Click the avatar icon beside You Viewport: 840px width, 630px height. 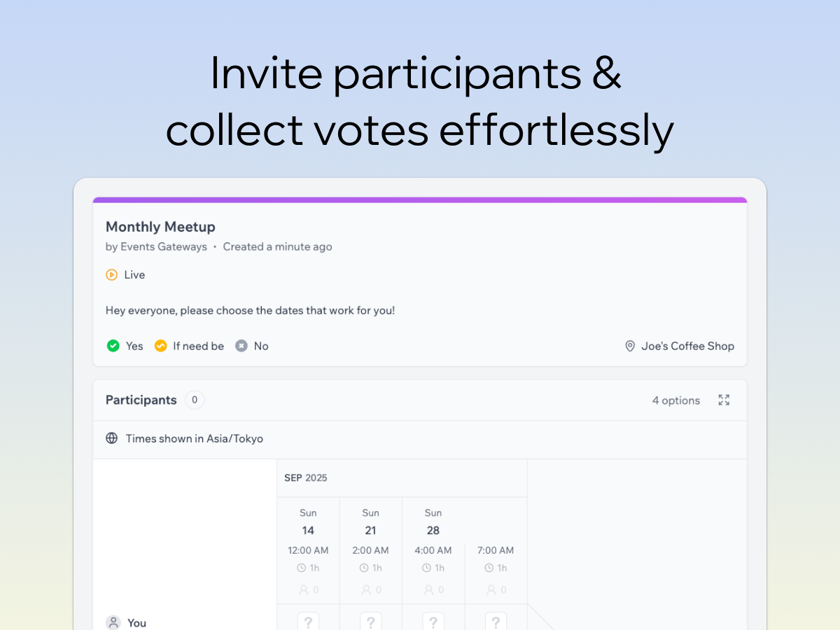click(x=113, y=622)
